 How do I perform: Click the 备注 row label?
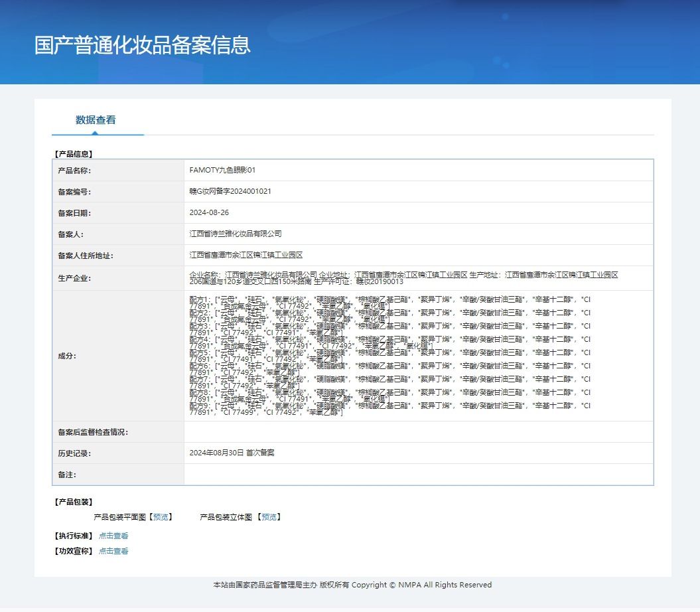tap(67, 475)
